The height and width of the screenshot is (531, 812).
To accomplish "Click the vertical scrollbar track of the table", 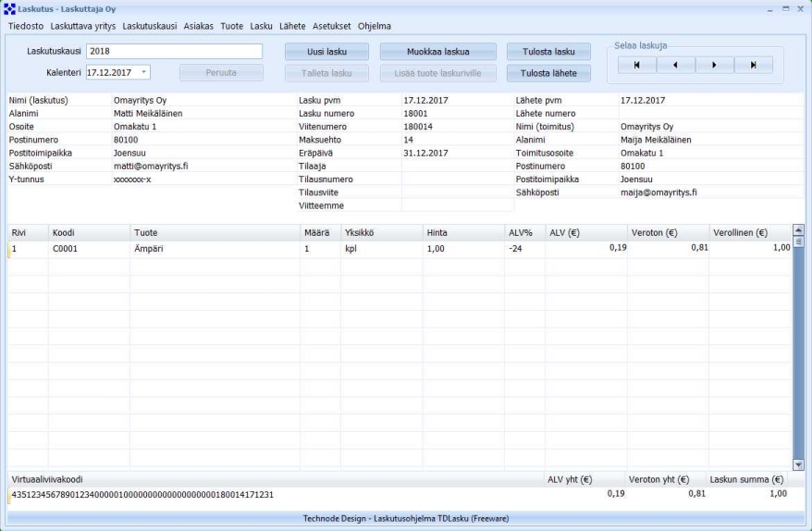I will tap(798, 352).
